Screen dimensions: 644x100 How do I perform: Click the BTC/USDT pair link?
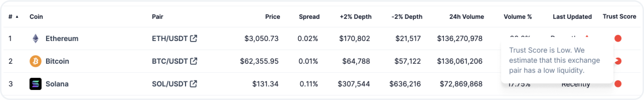(170, 61)
